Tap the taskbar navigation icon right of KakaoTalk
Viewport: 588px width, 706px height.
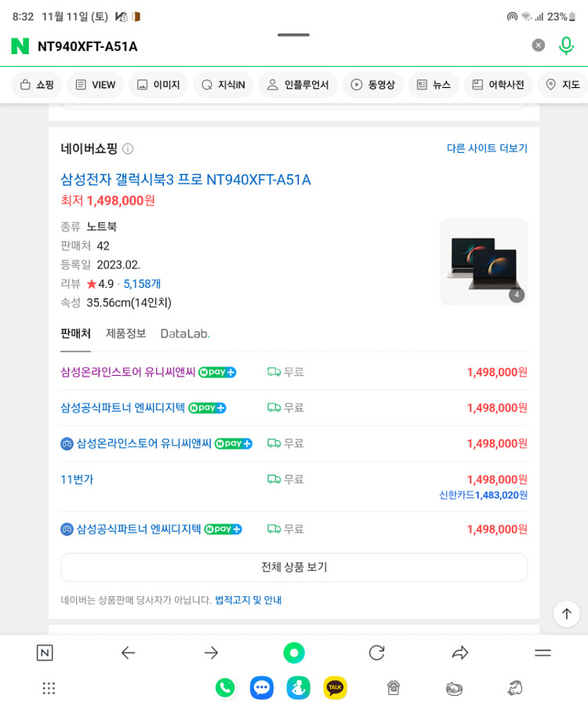tap(394, 688)
